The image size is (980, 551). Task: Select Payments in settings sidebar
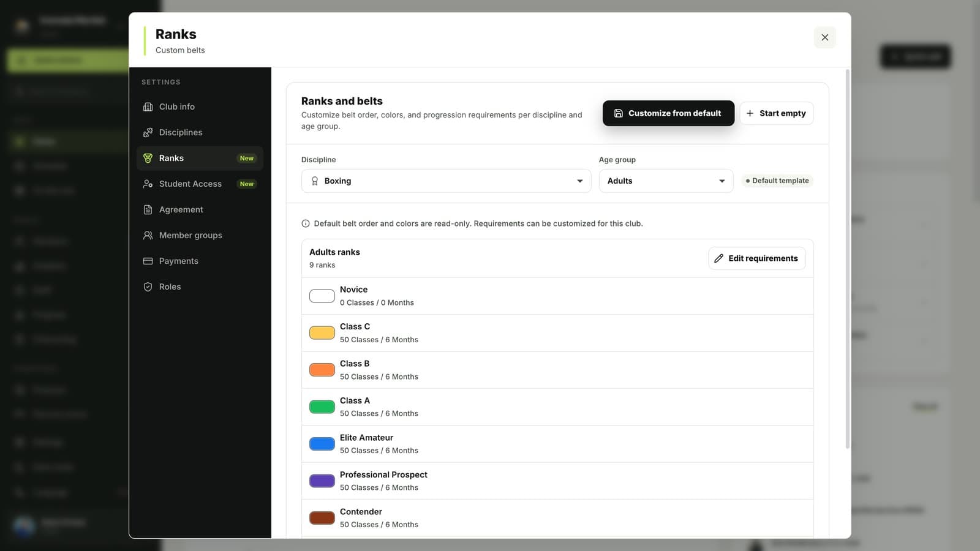tap(200, 261)
